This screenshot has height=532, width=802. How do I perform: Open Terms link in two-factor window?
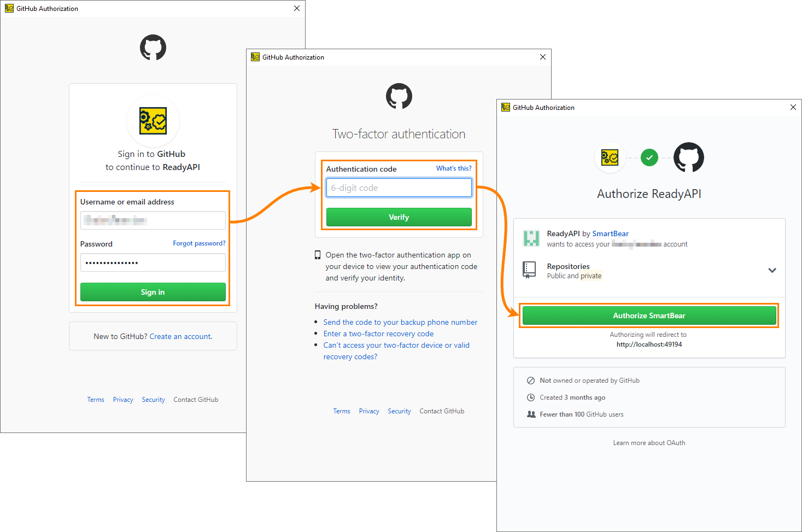pyautogui.click(x=342, y=411)
